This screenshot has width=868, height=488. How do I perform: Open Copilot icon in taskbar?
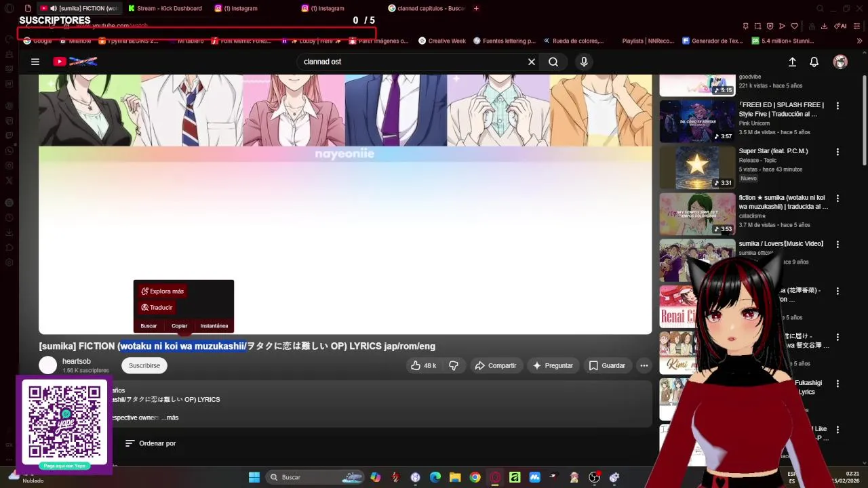coord(376,477)
